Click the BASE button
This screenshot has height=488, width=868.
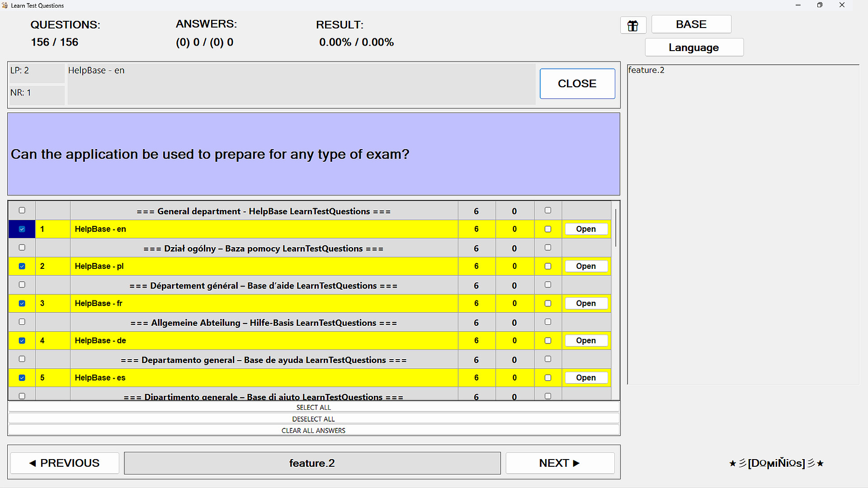click(691, 24)
